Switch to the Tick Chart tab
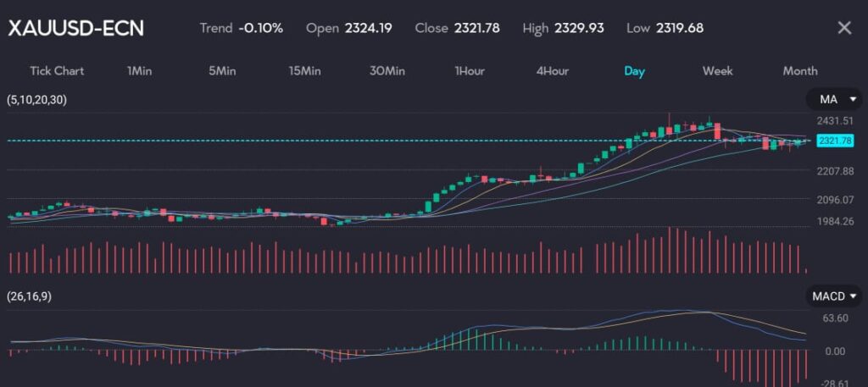 pos(57,71)
